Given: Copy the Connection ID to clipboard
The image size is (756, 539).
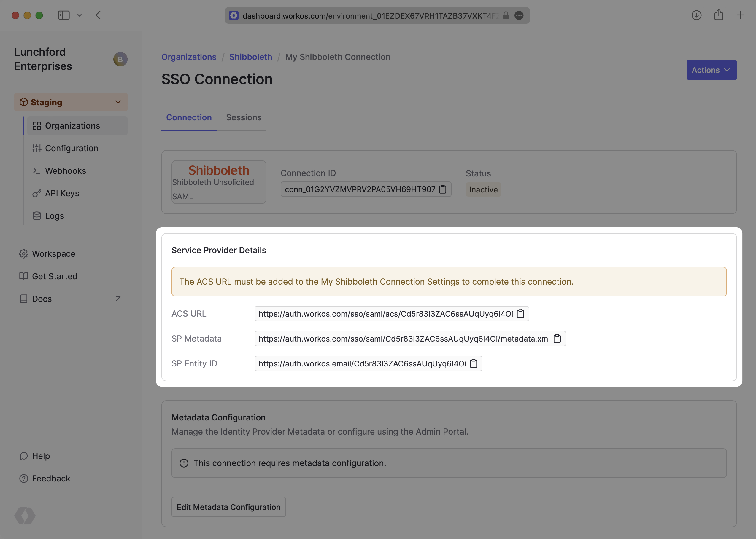Looking at the screenshot, I should pyautogui.click(x=442, y=189).
